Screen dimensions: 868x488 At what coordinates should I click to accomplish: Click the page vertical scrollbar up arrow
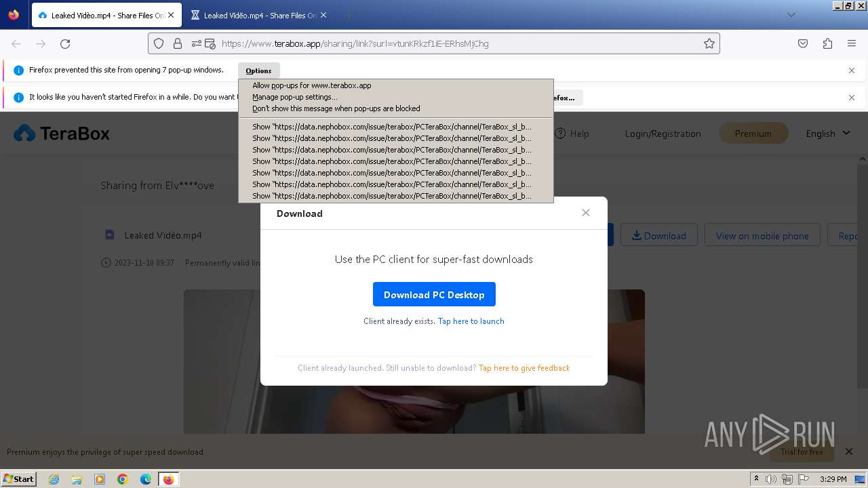point(863,158)
